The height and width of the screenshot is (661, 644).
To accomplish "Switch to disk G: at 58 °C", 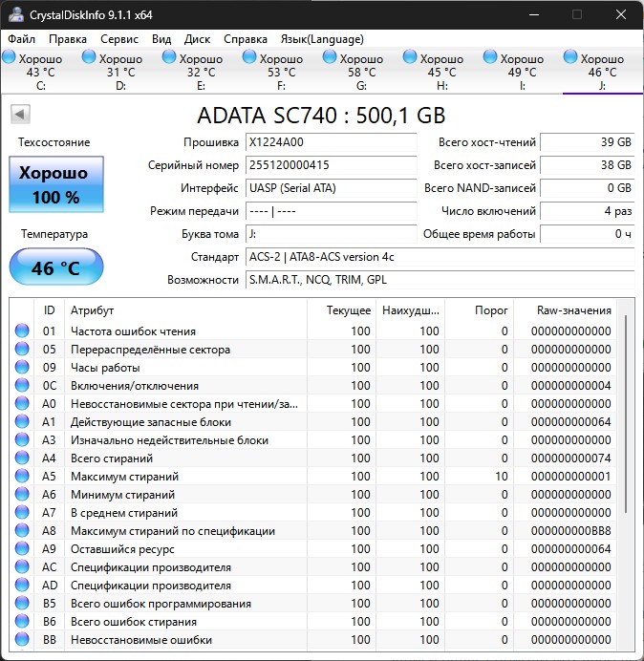I will coord(361,71).
